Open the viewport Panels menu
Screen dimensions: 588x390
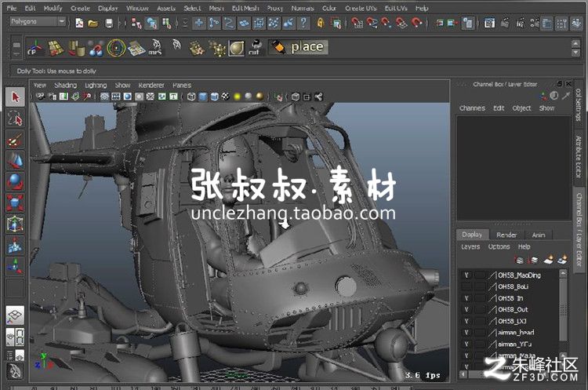(182, 86)
